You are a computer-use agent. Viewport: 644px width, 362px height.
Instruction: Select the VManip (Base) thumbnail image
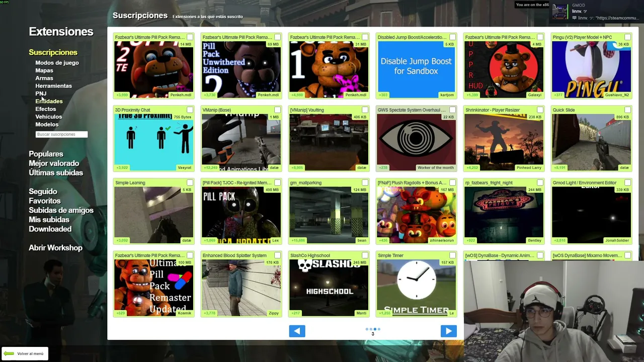click(241, 142)
